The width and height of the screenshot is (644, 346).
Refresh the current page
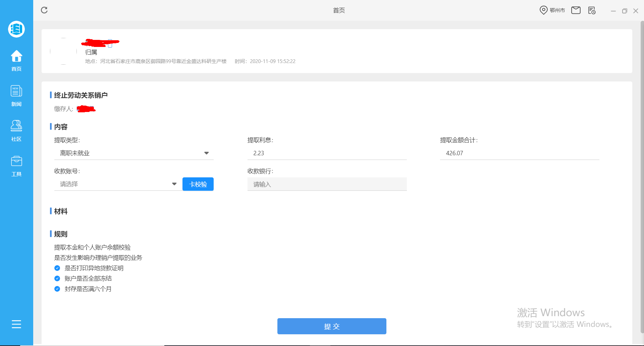point(44,10)
